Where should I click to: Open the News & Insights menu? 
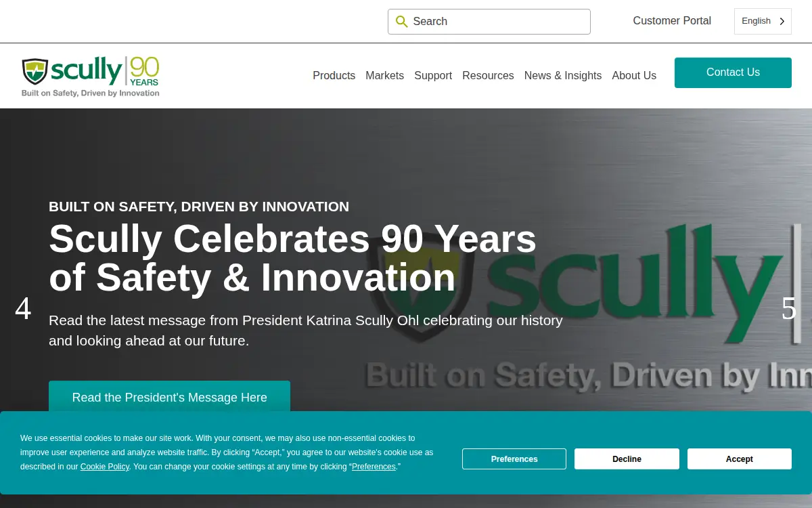click(563, 76)
